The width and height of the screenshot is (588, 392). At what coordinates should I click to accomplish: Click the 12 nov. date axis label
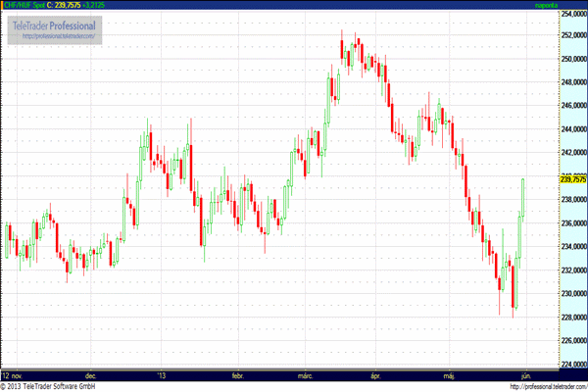[x=13, y=374]
